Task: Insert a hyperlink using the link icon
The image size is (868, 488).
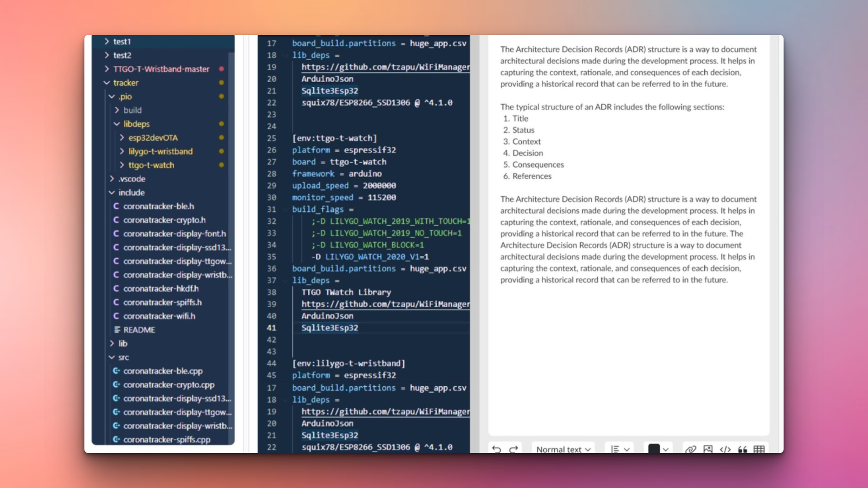Action: coord(690,450)
